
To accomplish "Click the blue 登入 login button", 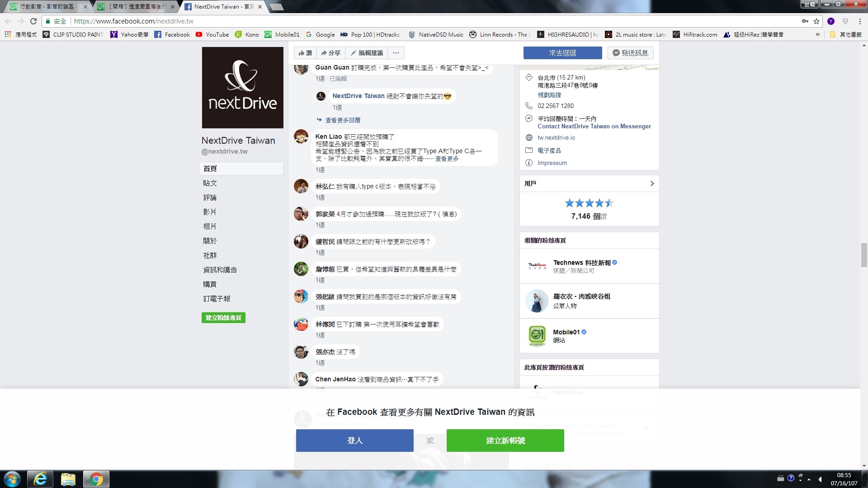I will pos(354,441).
